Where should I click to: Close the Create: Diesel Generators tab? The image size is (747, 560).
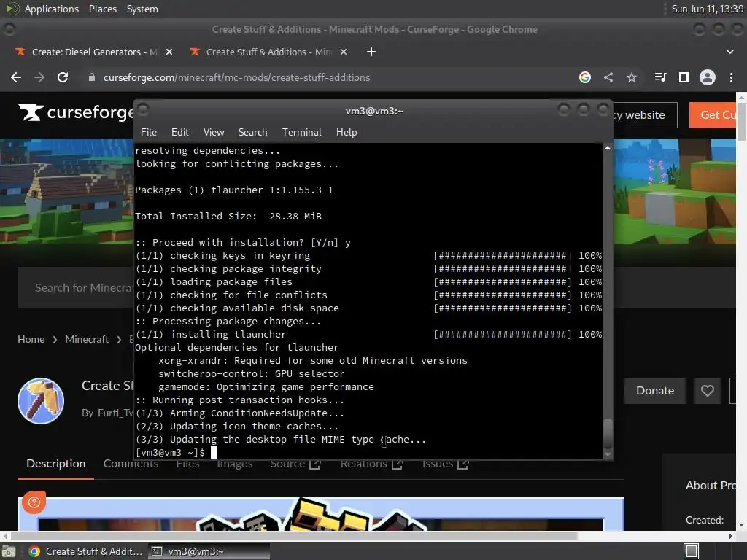[x=169, y=52]
